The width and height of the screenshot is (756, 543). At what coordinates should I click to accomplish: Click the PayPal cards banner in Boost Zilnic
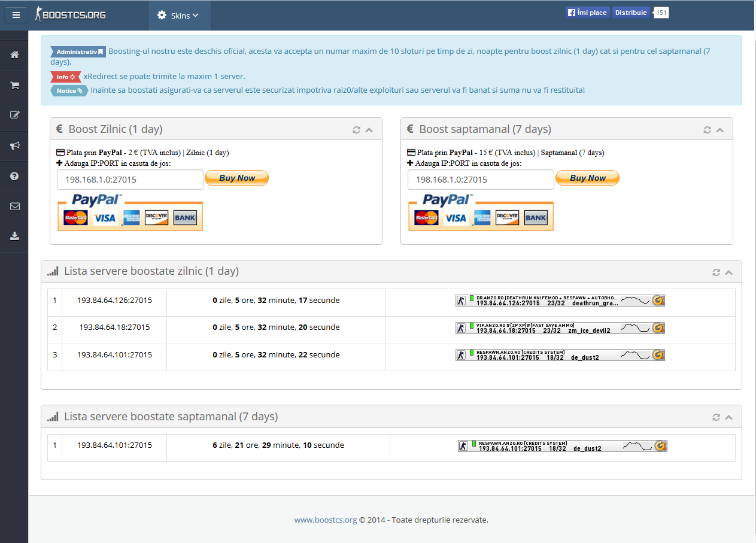130,211
